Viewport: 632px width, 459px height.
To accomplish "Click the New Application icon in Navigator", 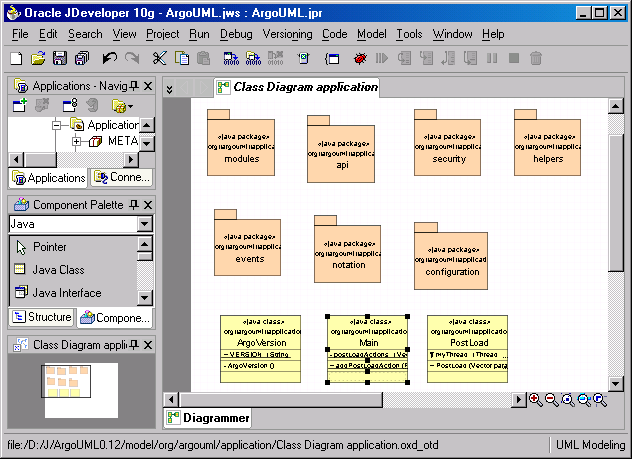I will [19, 106].
